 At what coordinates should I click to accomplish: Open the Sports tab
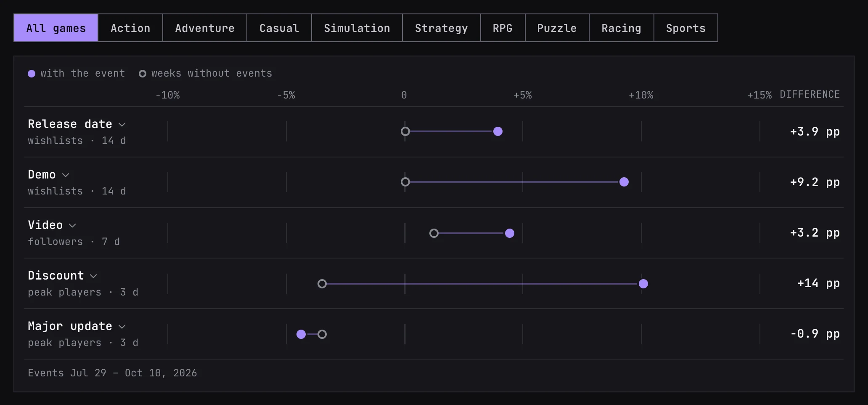click(x=686, y=28)
